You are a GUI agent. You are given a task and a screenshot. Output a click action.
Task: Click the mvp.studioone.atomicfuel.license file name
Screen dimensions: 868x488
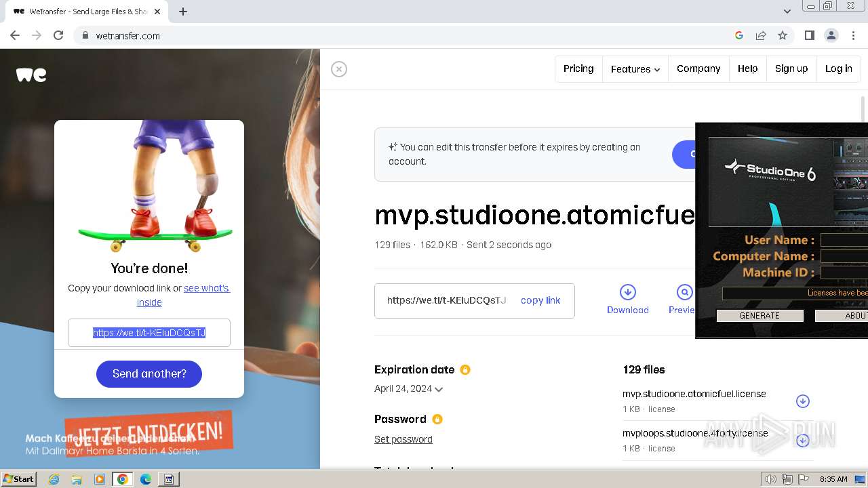tap(694, 394)
